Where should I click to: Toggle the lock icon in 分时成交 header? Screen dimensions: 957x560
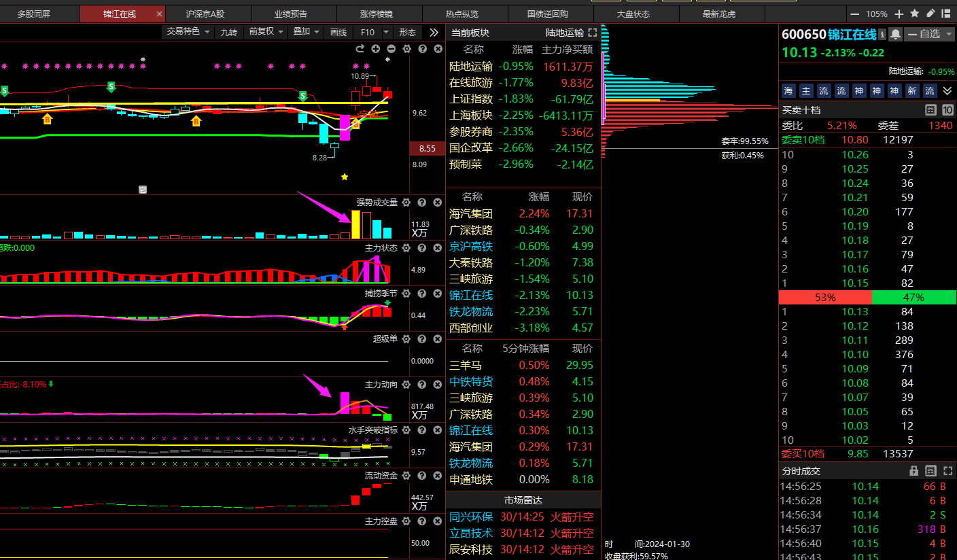pos(914,471)
